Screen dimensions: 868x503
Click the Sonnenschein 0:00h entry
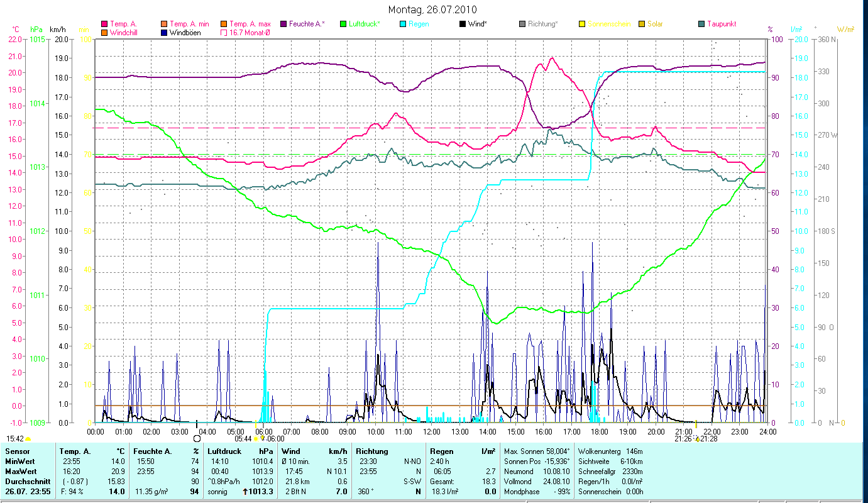tap(611, 492)
